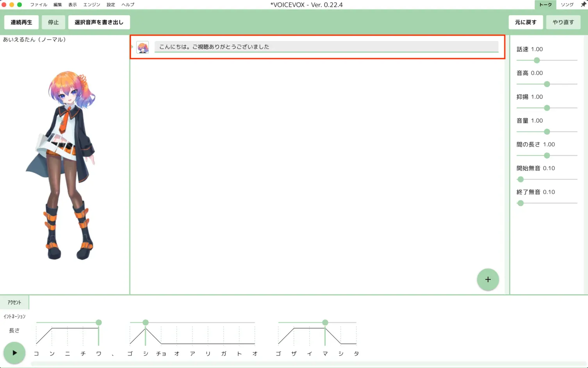The width and height of the screenshot is (588, 368).
Task: Open the エンジン menu
Action: [x=92, y=5]
